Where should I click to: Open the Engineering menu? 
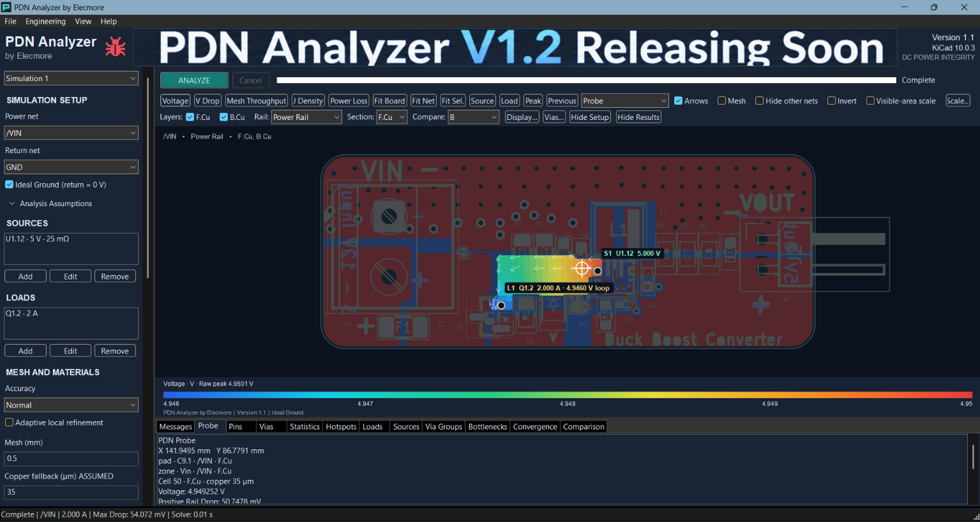[45, 21]
